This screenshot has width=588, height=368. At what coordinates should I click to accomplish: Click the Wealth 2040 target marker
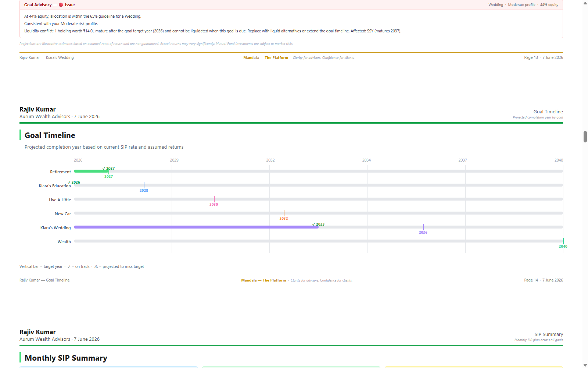click(x=563, y=241)
